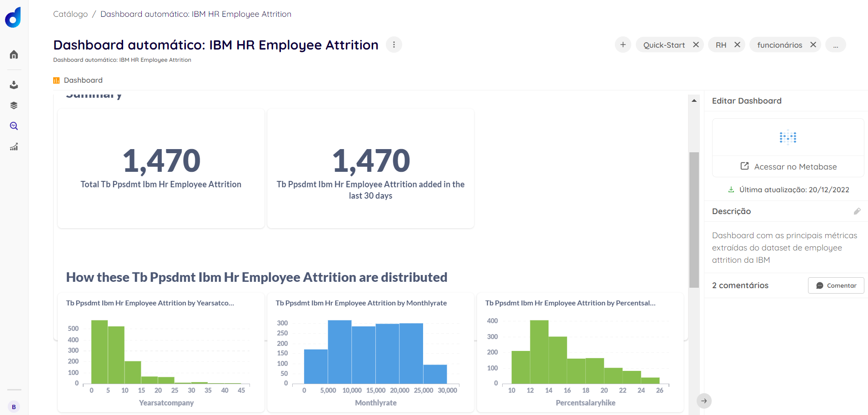
Task: Show more tags with the ellipsis chip
Action: tap(836, 45)
